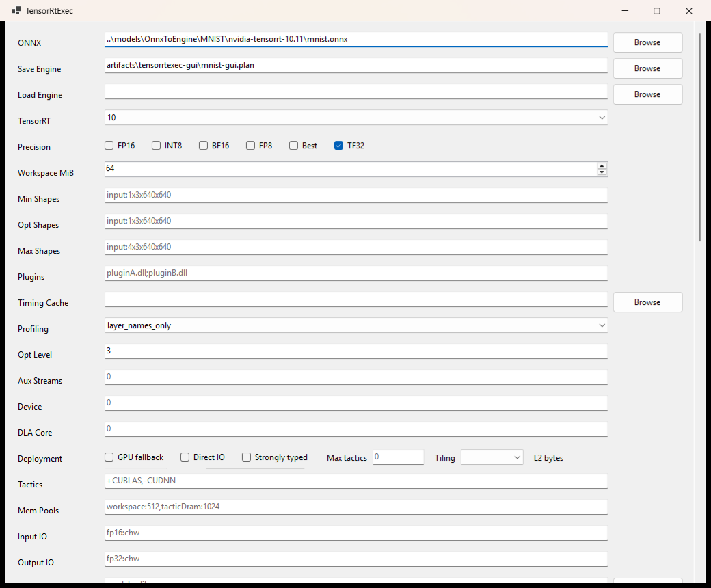Open the TensorRT version dropdown
The height and width of the screenshot is (588, 711).
pos(356,118)
